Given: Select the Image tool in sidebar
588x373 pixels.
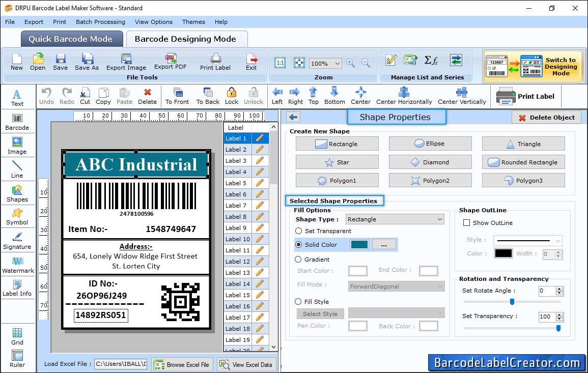Looking at the screenshot, I should pos(17,146).
